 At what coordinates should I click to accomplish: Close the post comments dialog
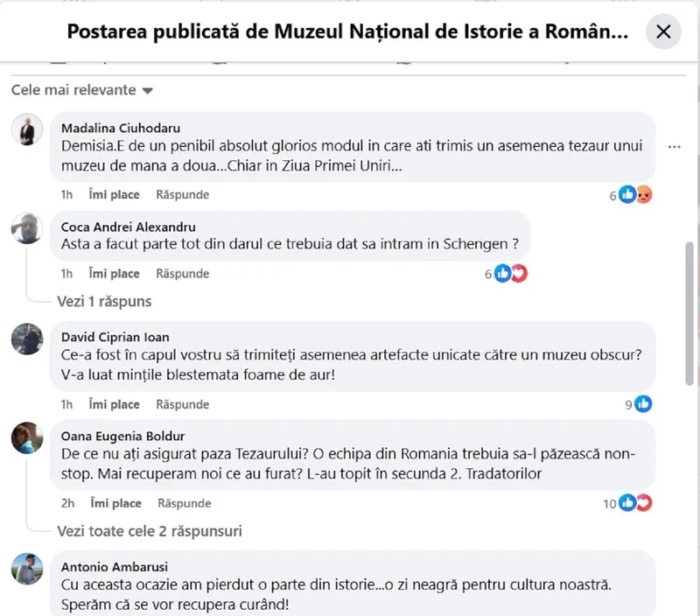[663, 32]
